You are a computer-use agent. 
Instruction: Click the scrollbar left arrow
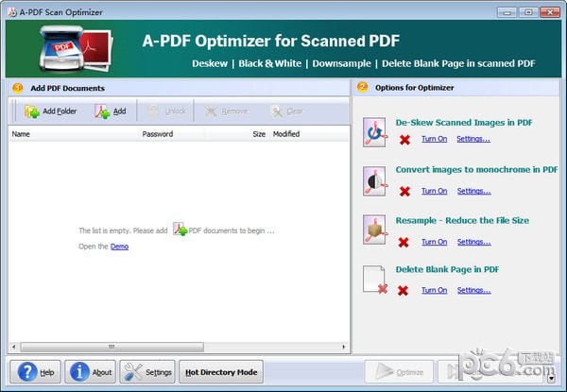tap(14, 348)
